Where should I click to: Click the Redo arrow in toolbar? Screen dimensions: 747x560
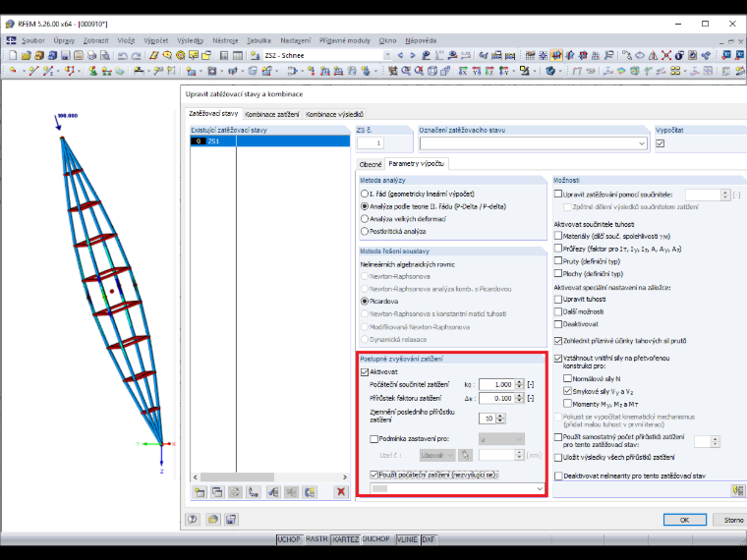coord(136,56)
